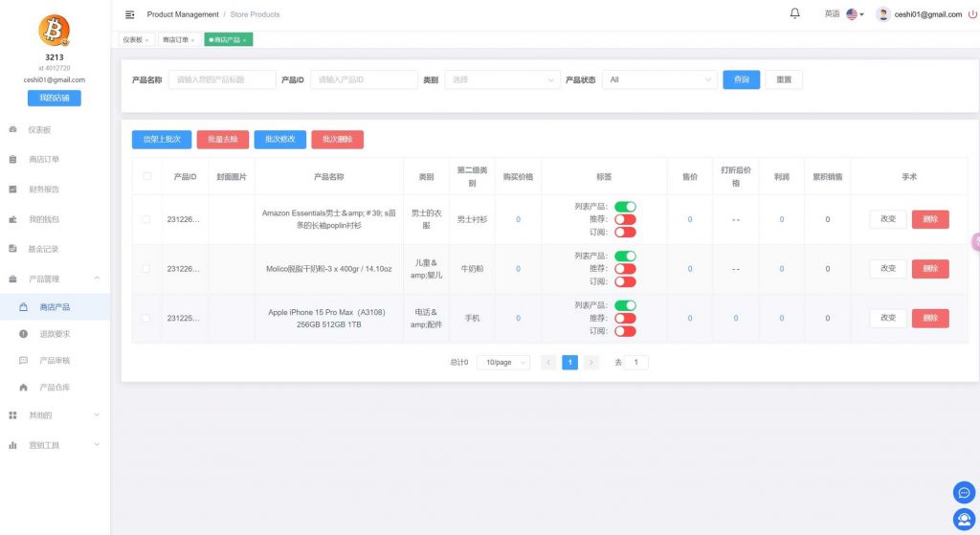The width and height of the screenshot is (980, 535).
Task: Open the 产品状态 status dropdown showing All
Action: 659,79
